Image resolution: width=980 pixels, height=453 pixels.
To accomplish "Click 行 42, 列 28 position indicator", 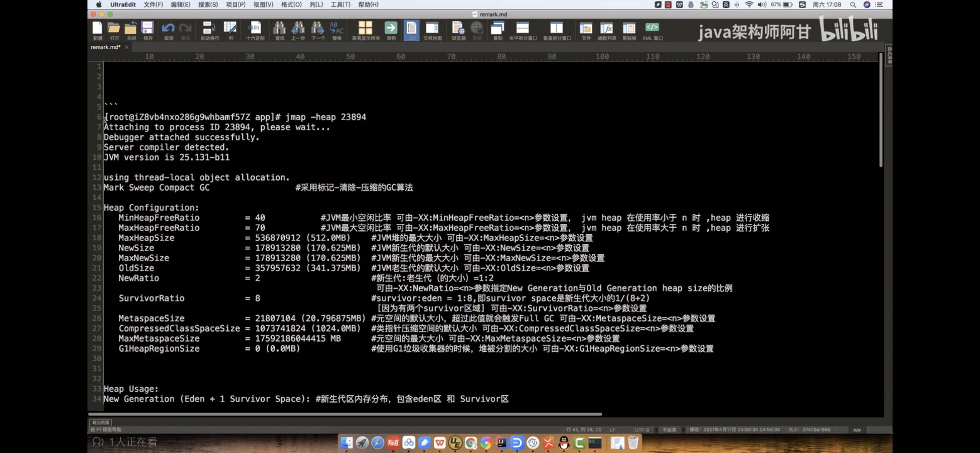I will [x=584, y=430].
